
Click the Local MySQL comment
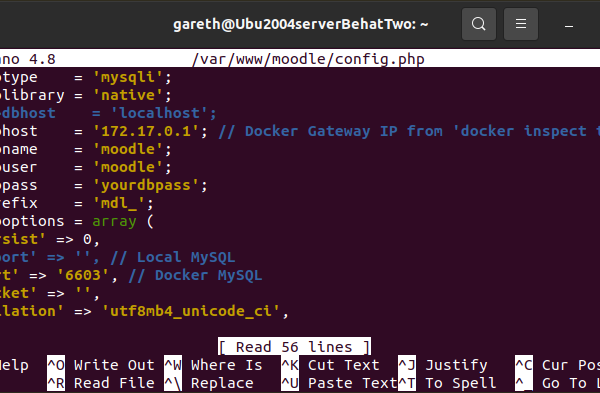pyautogui.click(x=173, y=257)
